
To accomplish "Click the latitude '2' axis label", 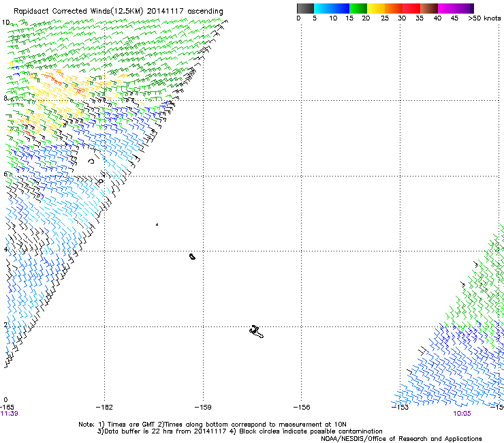I will 5,324.
